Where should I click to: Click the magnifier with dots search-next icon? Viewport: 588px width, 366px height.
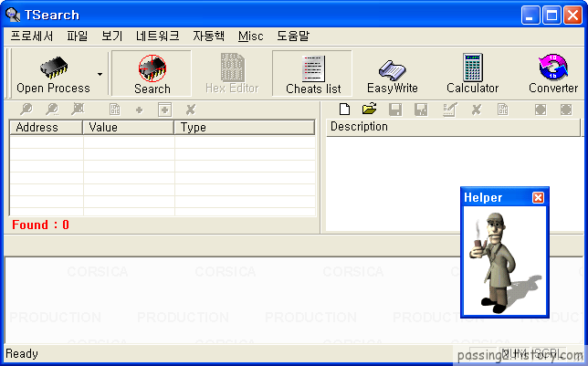click(x=52, y=110)
